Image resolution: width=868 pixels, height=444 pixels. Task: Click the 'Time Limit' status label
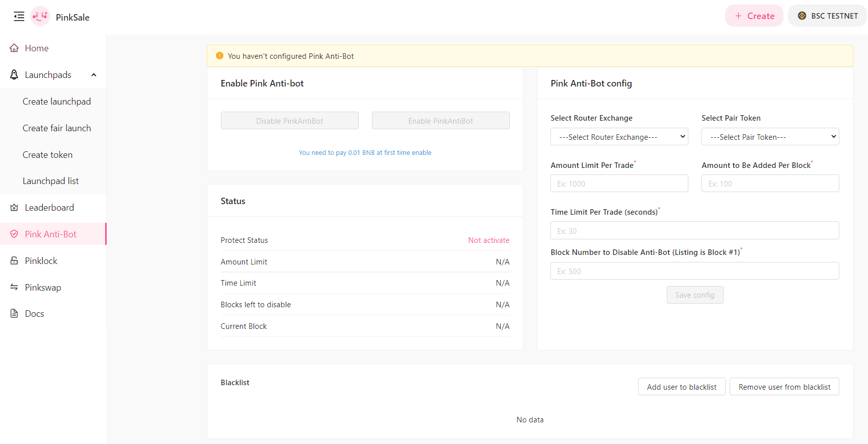click(238, 283)
